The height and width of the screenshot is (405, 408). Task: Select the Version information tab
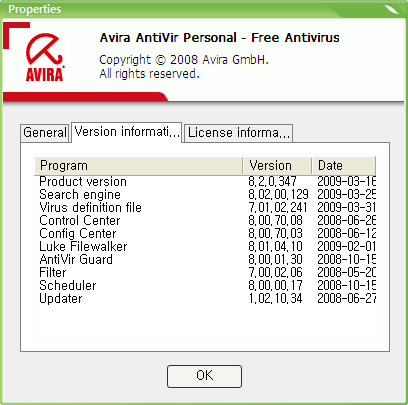[127, 132]
